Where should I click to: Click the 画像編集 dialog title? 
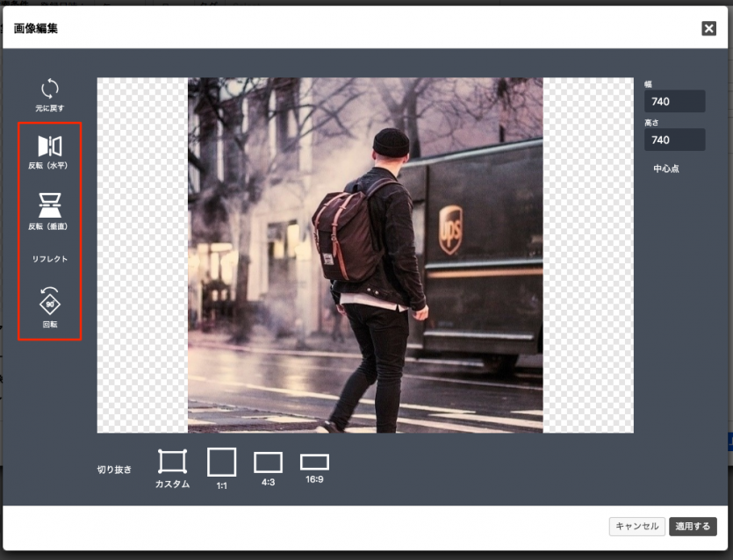click(x=36, y=29)
